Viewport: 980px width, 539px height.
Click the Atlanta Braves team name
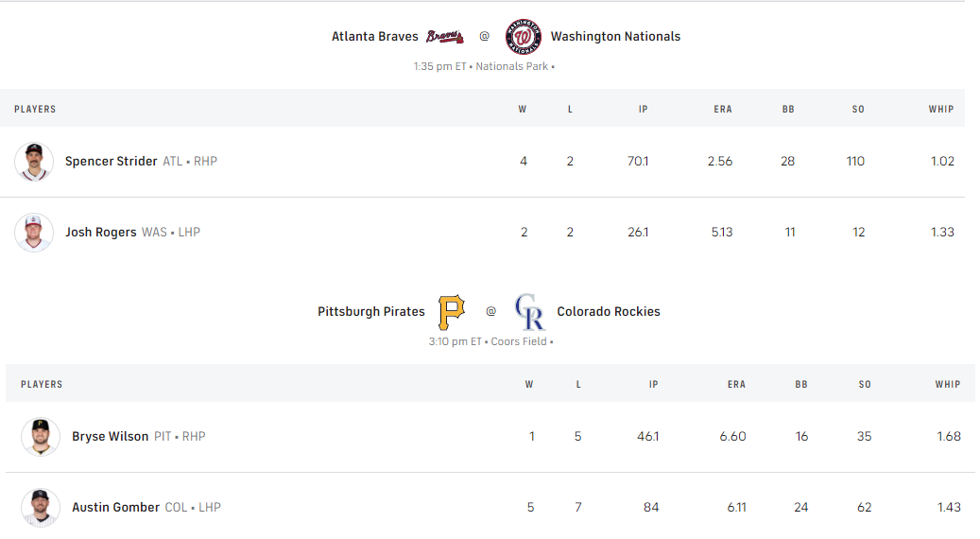[375, 37]
